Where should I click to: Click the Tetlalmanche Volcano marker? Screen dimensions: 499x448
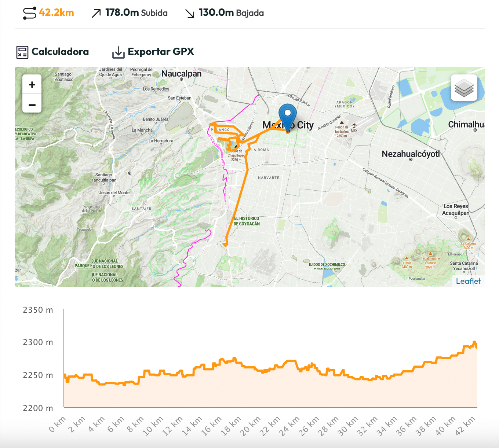click(x=430, y=254)
